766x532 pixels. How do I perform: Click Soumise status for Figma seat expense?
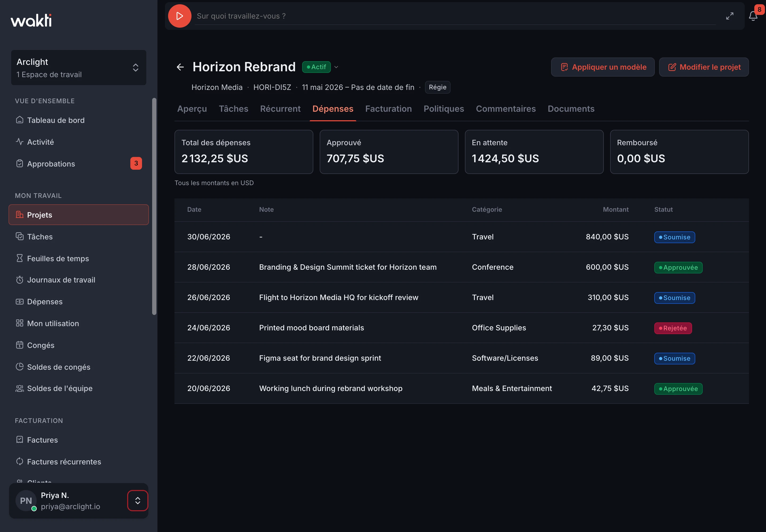[674, 358]
